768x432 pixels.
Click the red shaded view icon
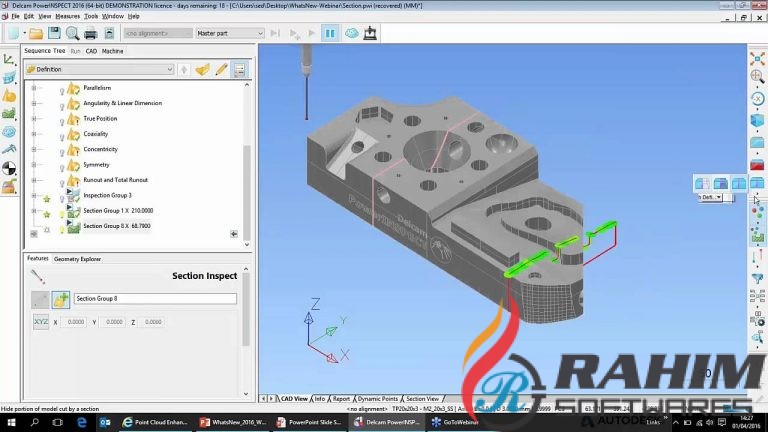coord(757,165)
